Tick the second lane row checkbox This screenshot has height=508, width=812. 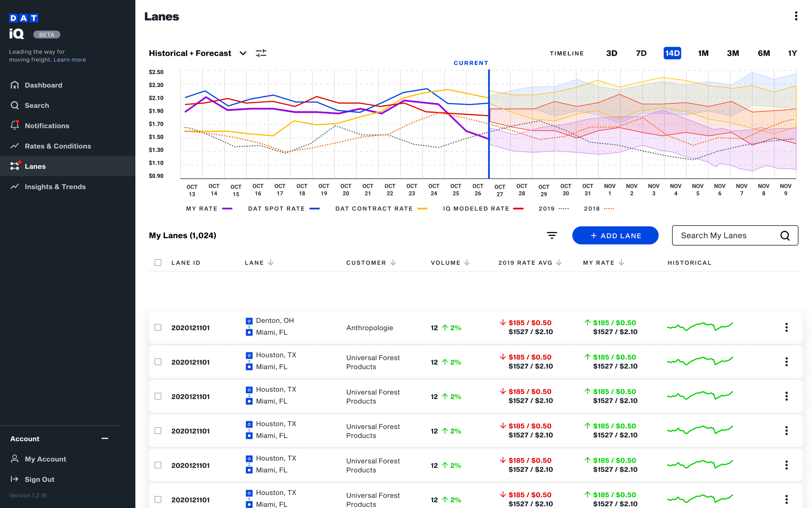[x=158, y=362]
